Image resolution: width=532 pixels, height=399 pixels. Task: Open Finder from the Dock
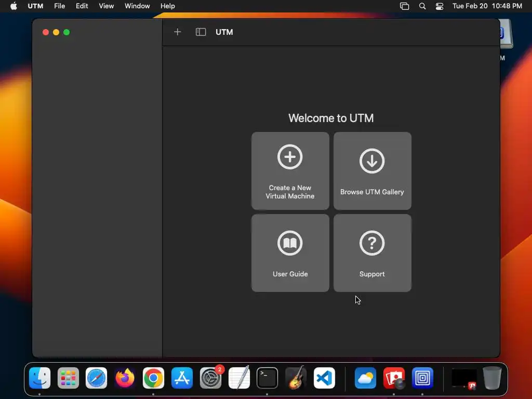click(39, 378)
